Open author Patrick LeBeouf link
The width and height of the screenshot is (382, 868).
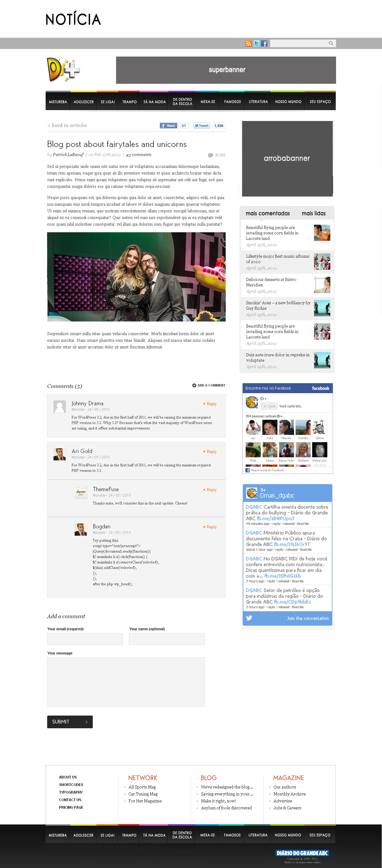tap(68, 155)
